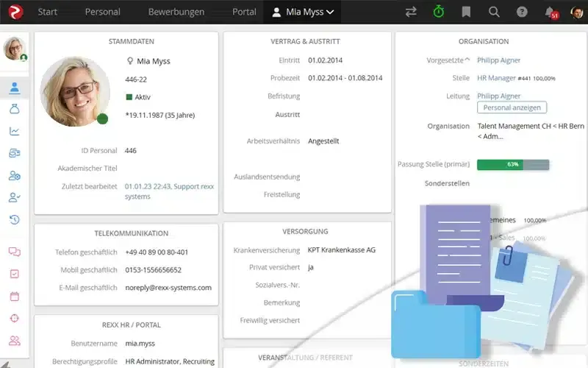Open the history clock sidebar icon

click(15, 219)
